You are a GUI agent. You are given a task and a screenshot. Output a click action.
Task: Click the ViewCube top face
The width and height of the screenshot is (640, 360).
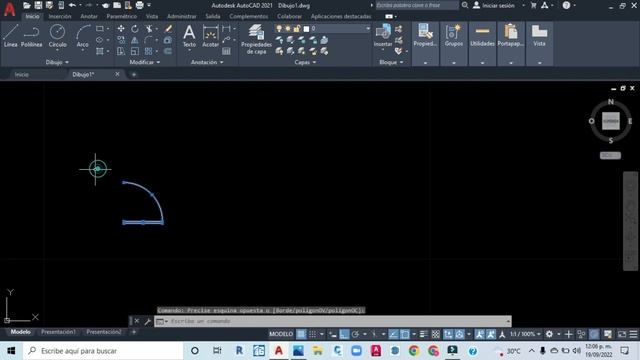point(611,121)
